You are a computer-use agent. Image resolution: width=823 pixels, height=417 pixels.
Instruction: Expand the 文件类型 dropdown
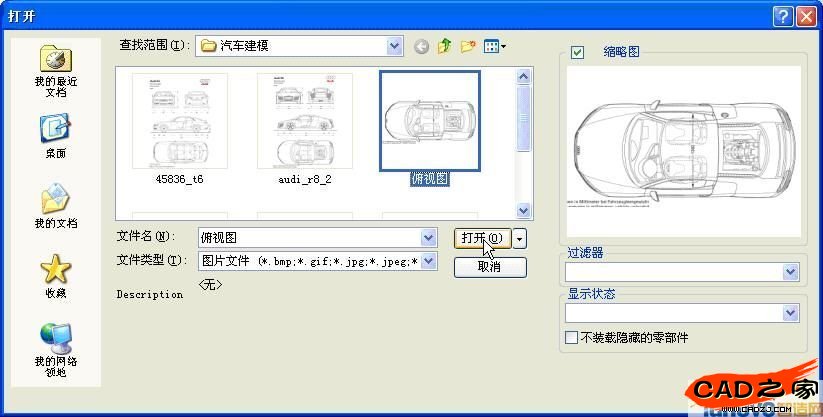428,261
